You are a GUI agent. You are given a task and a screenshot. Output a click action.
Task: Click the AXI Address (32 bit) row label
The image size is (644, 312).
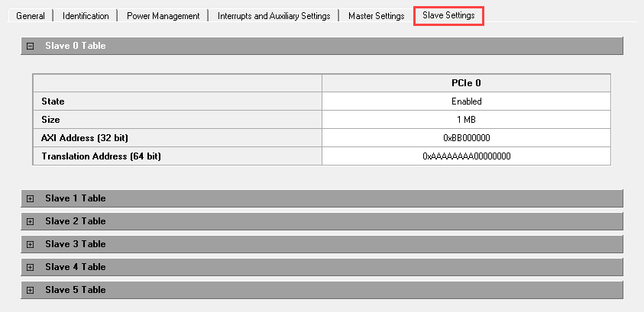tap(84, 138)
